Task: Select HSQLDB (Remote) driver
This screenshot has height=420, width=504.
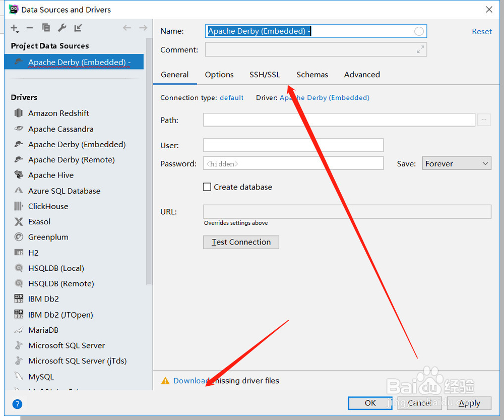Action: [x=61, y=284]
